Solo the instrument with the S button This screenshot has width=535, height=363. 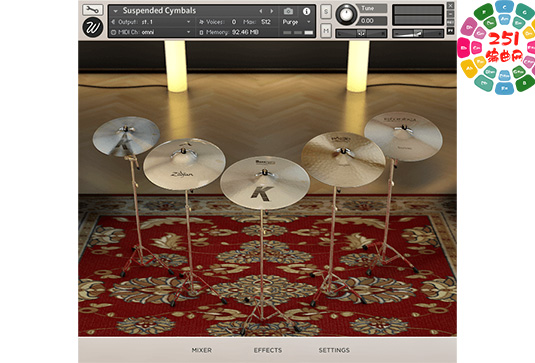[x=326, y=12]
